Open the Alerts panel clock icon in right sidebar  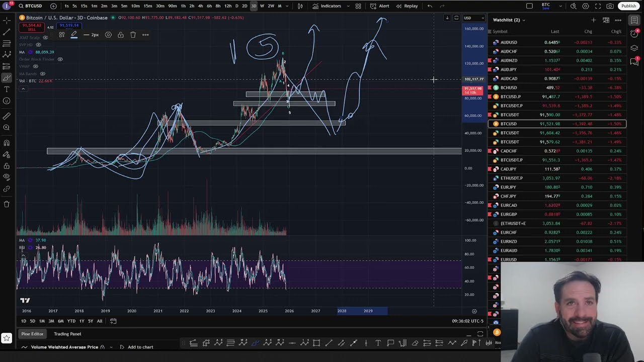tap(634, 34)
